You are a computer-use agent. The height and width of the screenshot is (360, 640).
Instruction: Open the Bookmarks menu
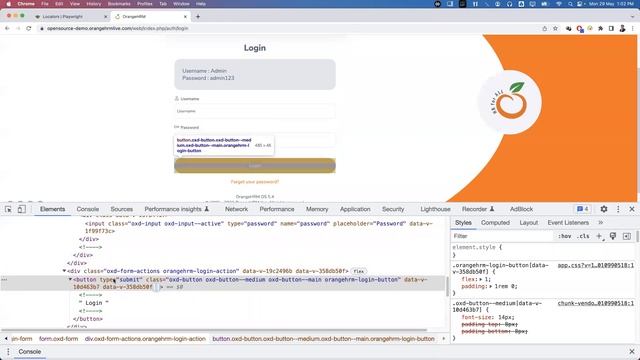click(x=119, y=4)
